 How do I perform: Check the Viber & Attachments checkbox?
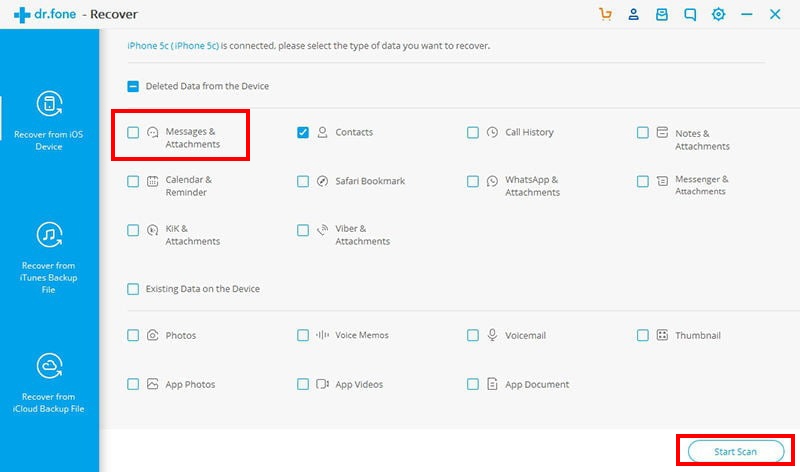[x=303, y=230]
